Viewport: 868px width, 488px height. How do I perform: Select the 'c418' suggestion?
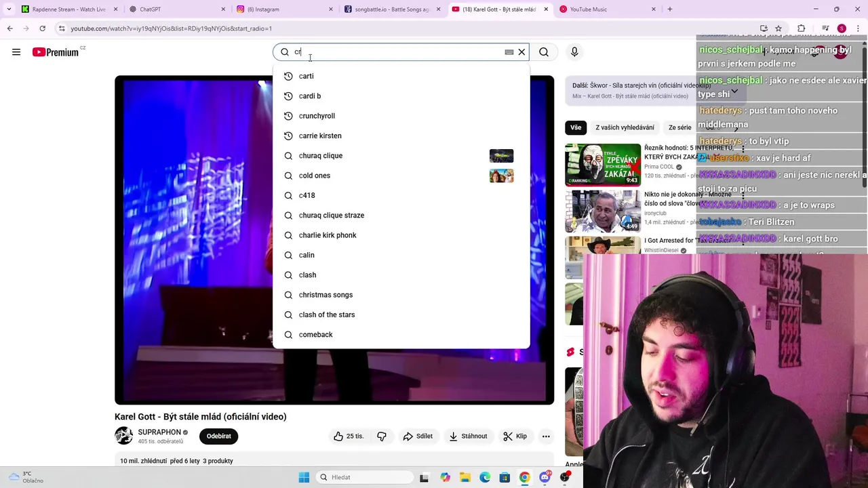tap(401, 195)
